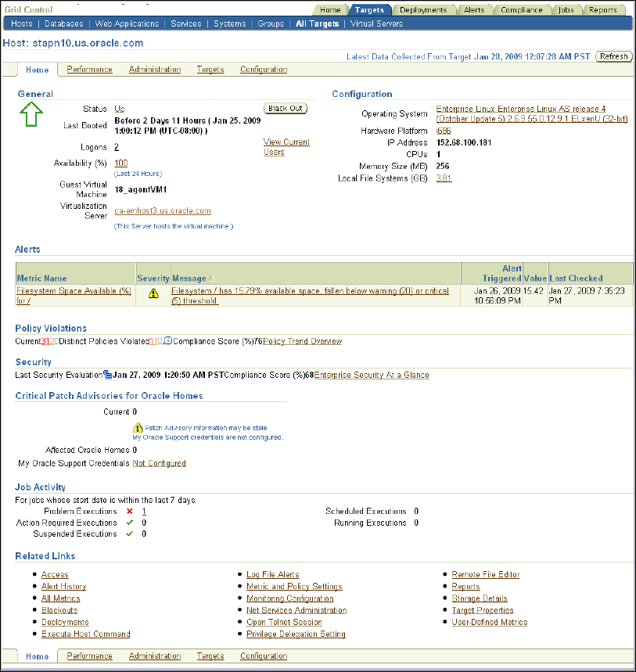Screen dimensions: 636x672
Task: Click the informational policy violation icon
Action: coord(168,341)
